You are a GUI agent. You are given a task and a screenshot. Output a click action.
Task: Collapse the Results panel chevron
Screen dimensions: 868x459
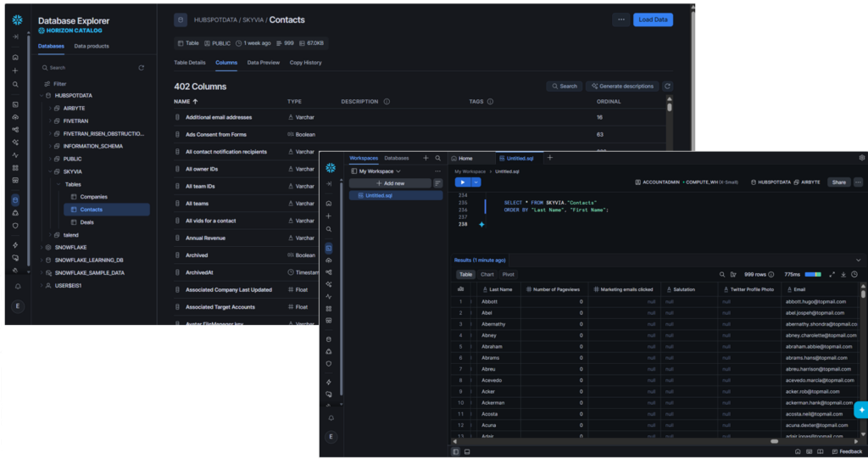tap(859, 260)
